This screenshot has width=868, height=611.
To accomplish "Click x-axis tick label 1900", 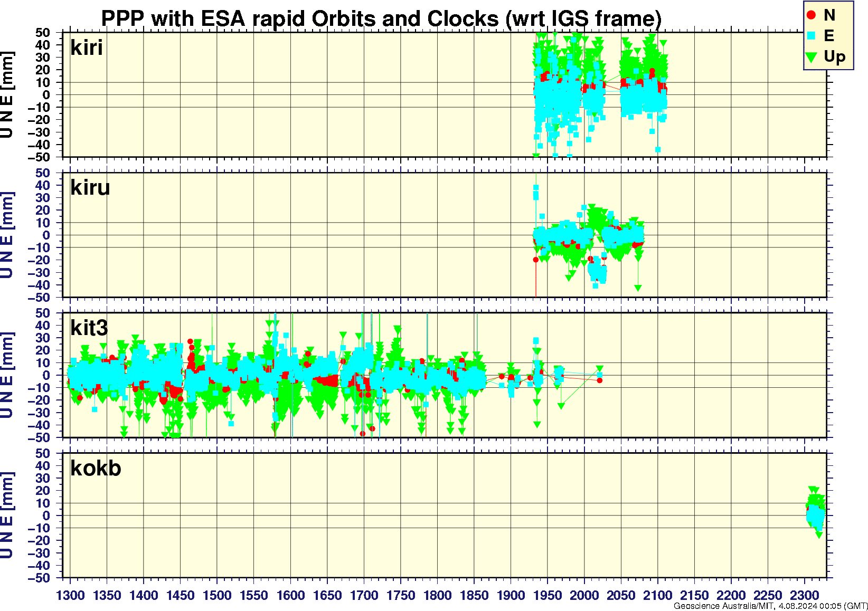I will pos(511,595).
